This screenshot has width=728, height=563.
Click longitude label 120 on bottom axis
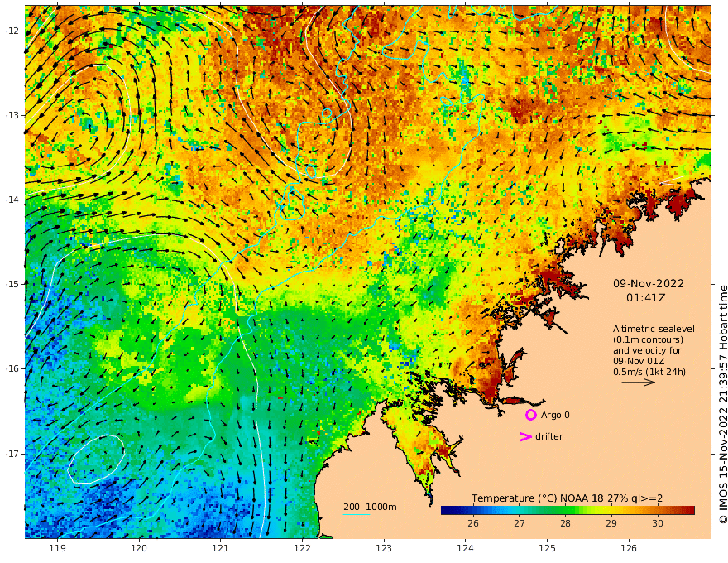139,549
